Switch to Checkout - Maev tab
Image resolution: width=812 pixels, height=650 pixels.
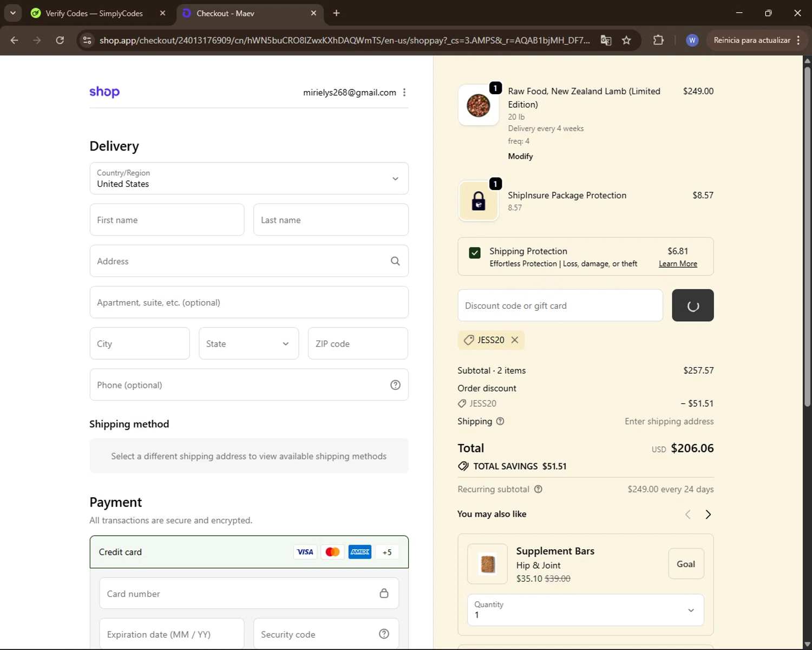click(250, 13)
